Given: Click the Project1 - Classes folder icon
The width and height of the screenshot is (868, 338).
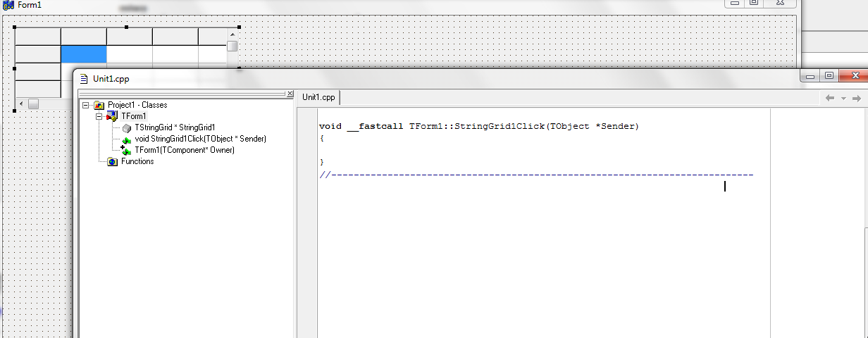Looking at the screenshot, I should [x=99, y=105].
